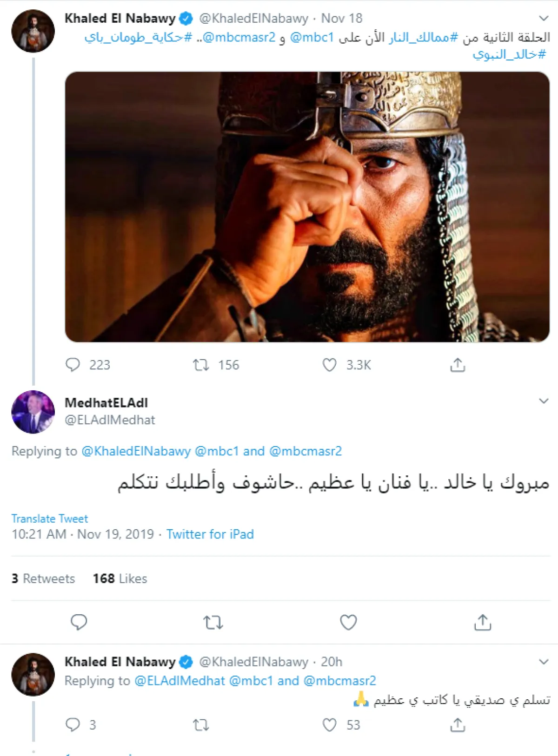Reply to the bottom tweet with 3 replies
This screenshot has width=558, height=756.
73,724
